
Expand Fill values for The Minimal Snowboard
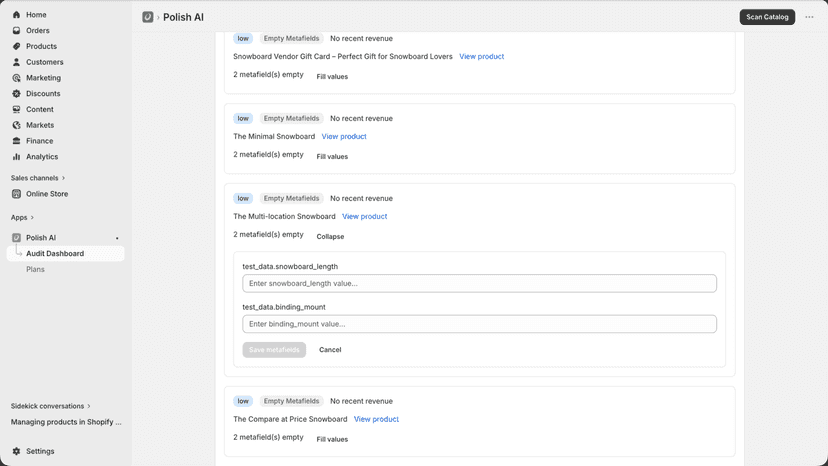(x=332, y=156)
